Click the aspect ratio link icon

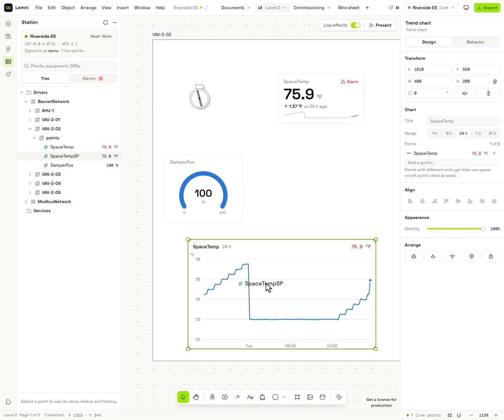click(495, 81)
